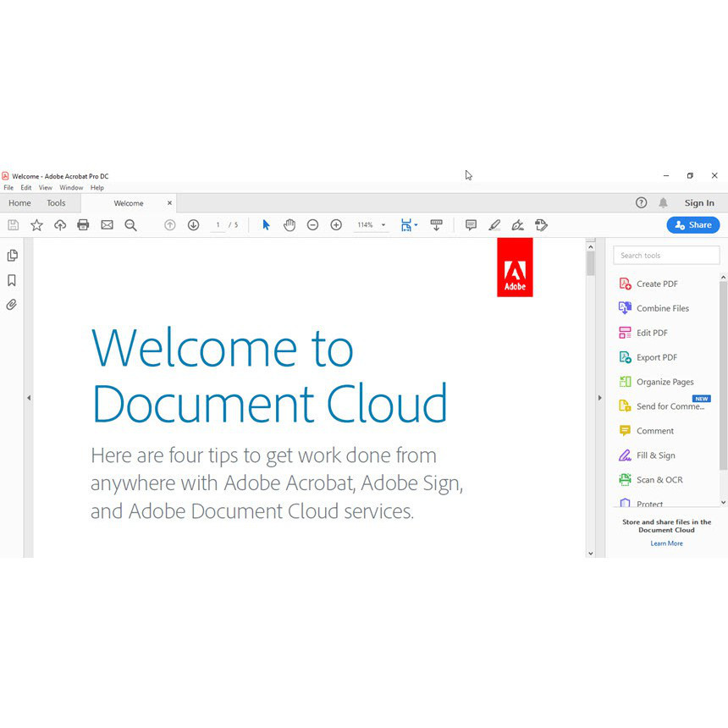Open the Organize Pages tool

656,382
